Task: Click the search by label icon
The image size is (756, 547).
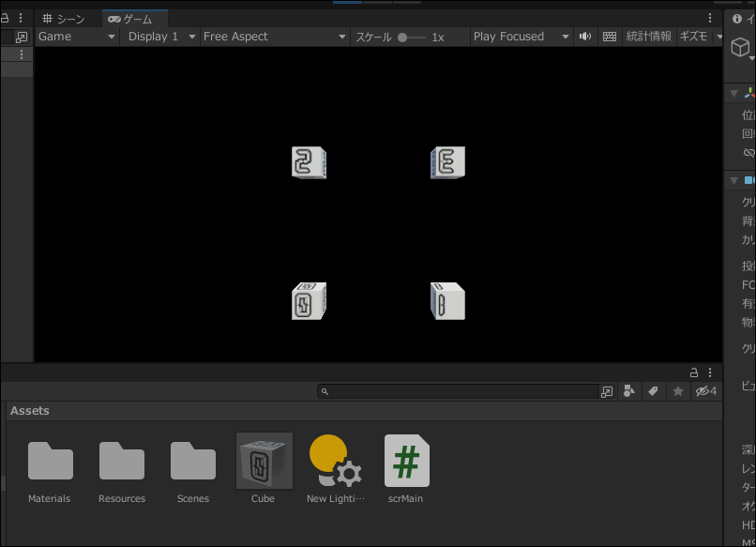Action: [654, 391]
